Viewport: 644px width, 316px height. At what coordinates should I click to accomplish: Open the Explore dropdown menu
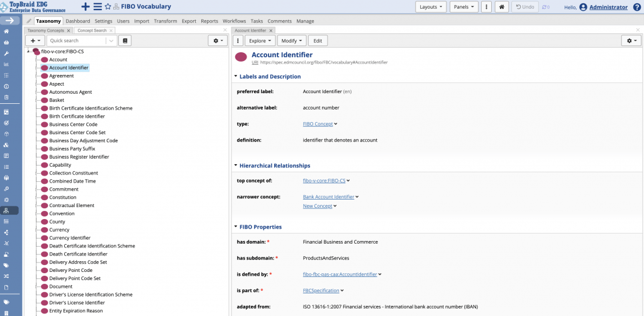pos(260,41)
